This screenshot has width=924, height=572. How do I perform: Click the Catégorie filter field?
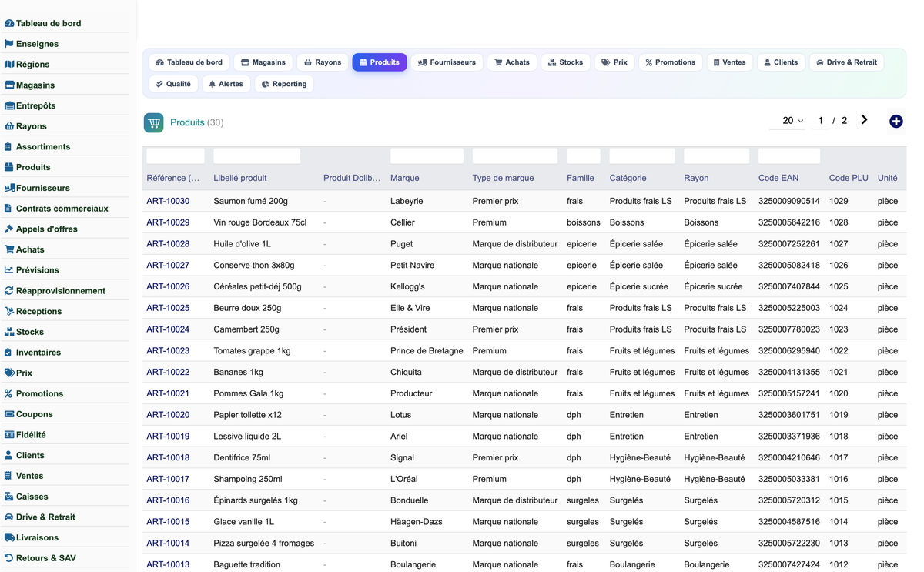coord(642,156)
